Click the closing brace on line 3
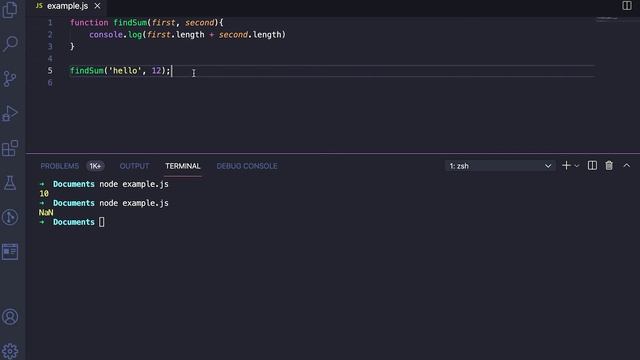This screenshot has height=360, width=640. 72,47
